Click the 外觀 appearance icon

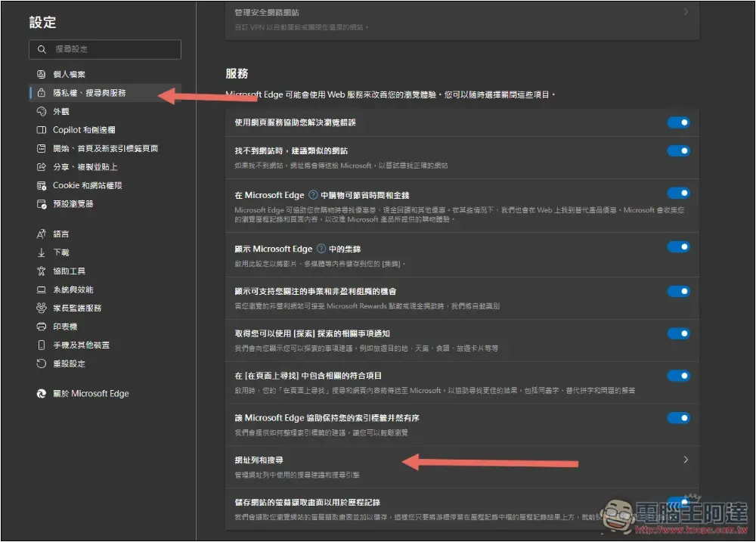pos(42,111)
